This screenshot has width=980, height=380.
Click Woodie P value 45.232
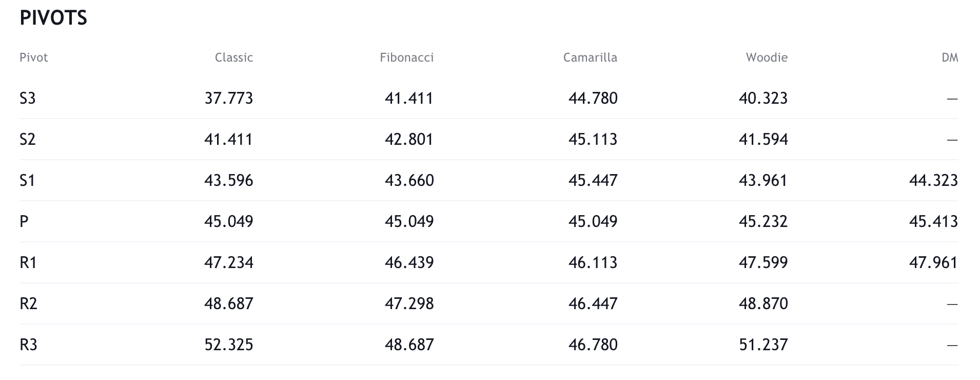coord(763,221)
